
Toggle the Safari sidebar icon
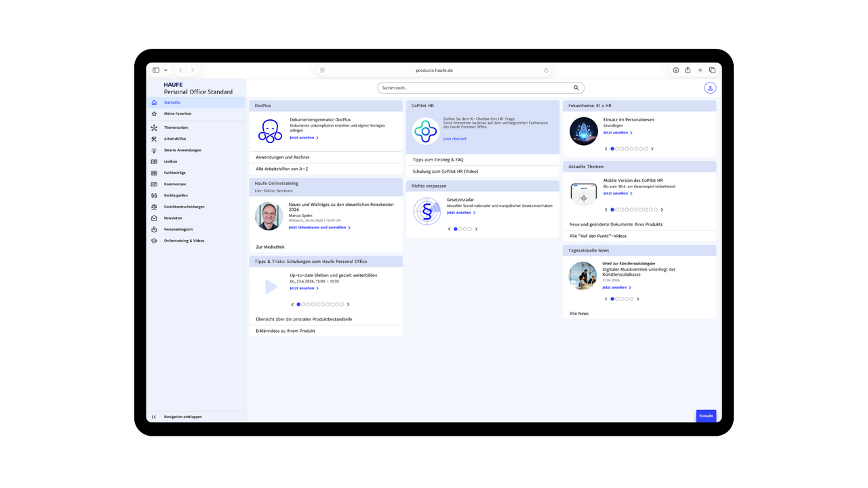[x=156, y=70]
